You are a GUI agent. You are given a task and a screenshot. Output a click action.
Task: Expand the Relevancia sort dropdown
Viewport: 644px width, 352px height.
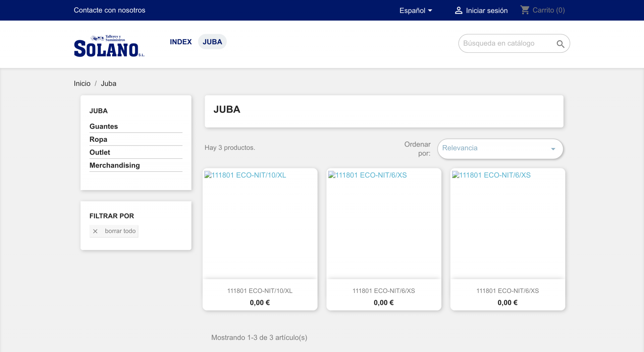[500, 149]
